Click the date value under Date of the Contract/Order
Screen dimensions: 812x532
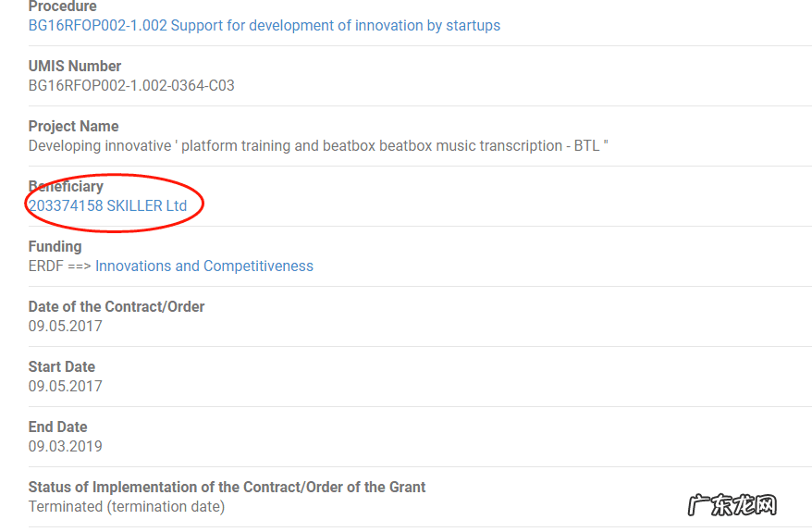[66, 327]
